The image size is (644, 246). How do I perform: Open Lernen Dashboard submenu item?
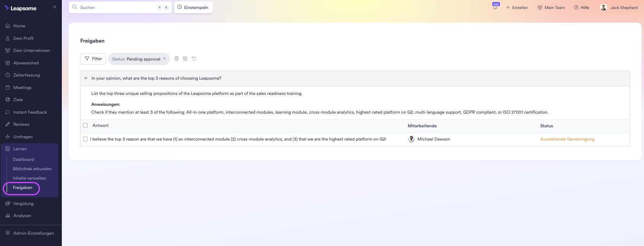[23, 159]
